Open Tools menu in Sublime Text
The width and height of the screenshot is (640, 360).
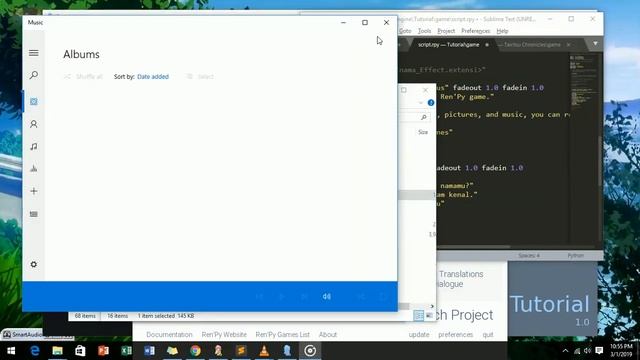coord(424,31)
